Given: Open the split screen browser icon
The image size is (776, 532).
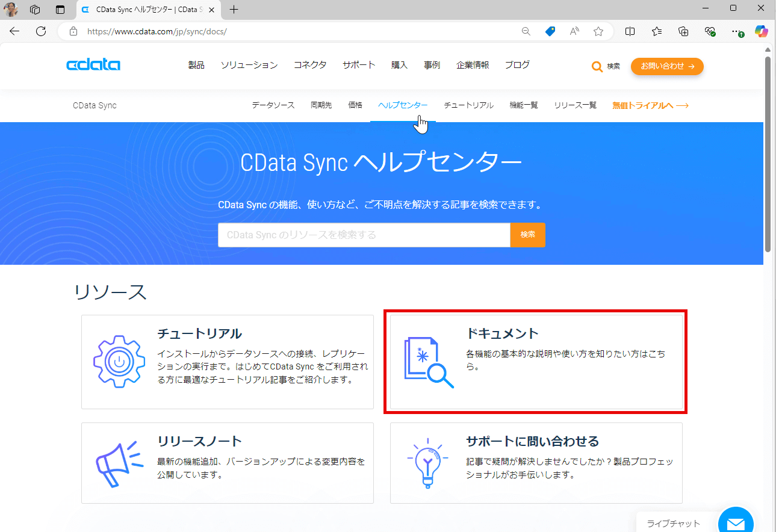Looking at the screenshot, I should click(630, 31).
